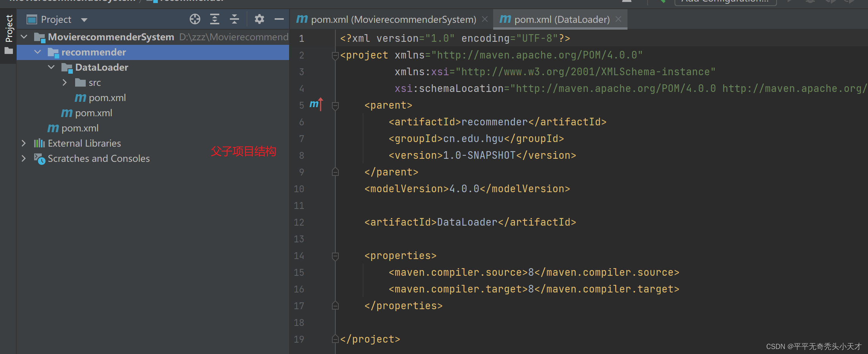Close the pom.xml (DataLoader) tab
The height and width of the screenshot is (354, 868).
pyautogui.click(x=618, y=19)
